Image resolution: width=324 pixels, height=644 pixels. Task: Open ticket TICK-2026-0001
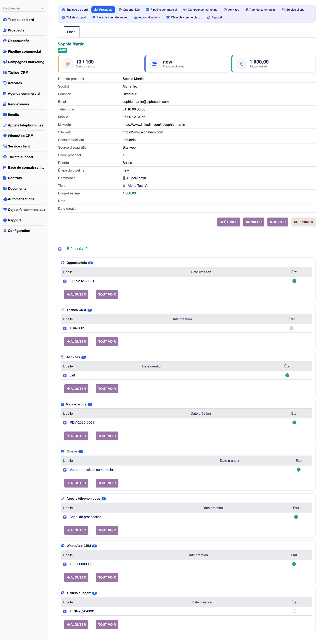82,611
